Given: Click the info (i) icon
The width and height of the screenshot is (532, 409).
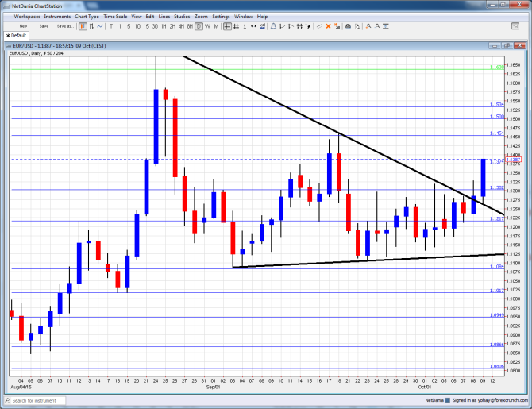Looking at the screenshot, I should click(x=245, y=26).
